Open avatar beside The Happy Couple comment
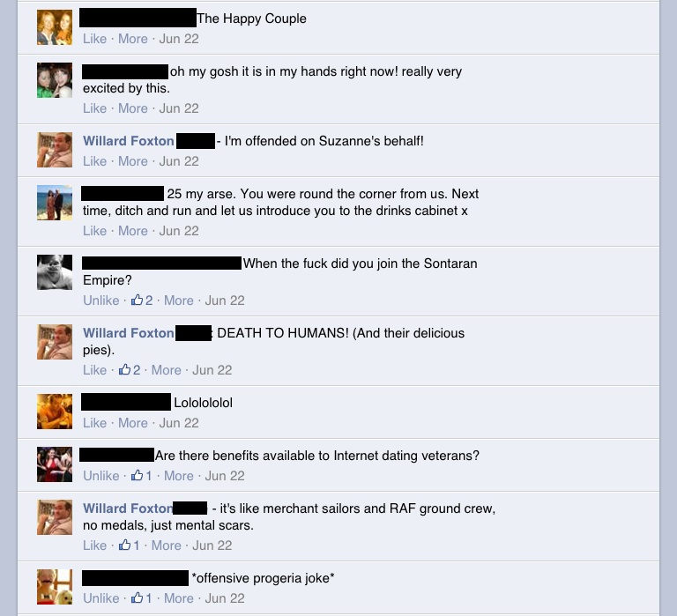This screenshot has height=616, width=677. point(55,27)
